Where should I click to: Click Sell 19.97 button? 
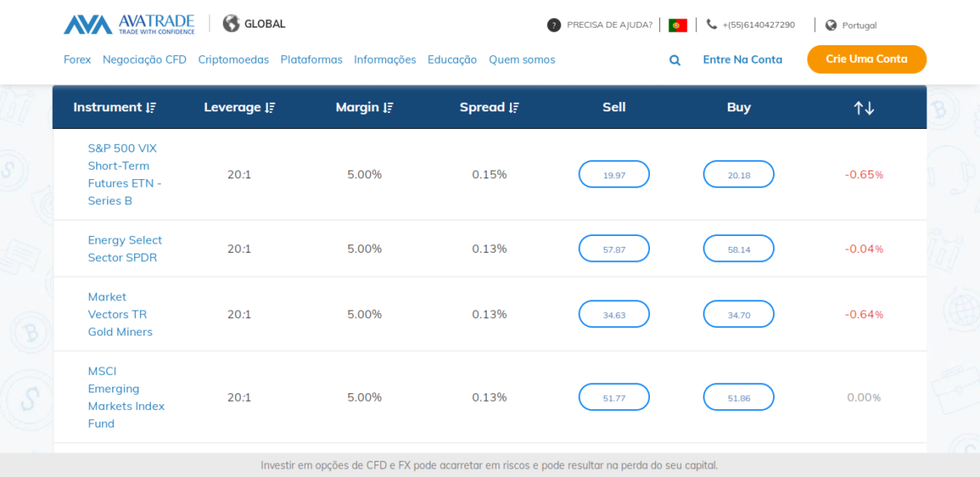[614, 174]
